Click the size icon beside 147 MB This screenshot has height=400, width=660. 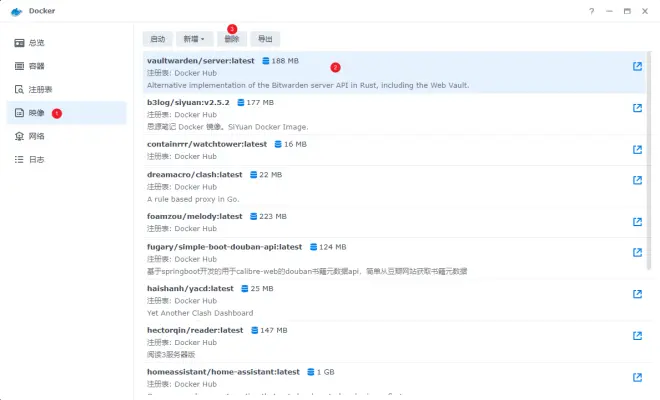(x=255, y=330)
